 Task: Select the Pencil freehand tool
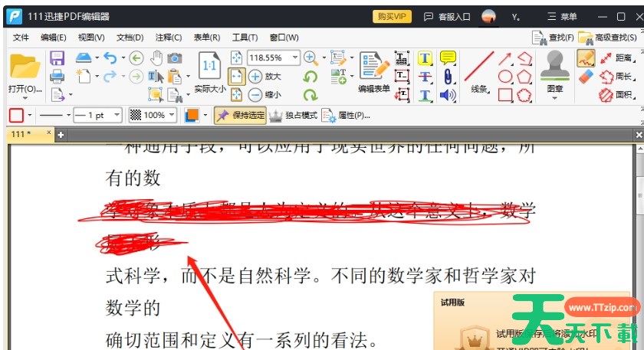point(586,58)
